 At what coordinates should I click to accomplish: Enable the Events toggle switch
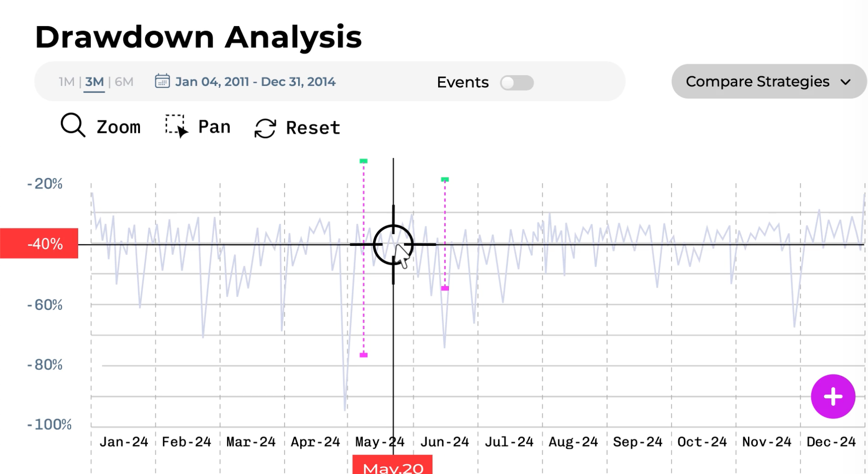(x=517, y=82)
